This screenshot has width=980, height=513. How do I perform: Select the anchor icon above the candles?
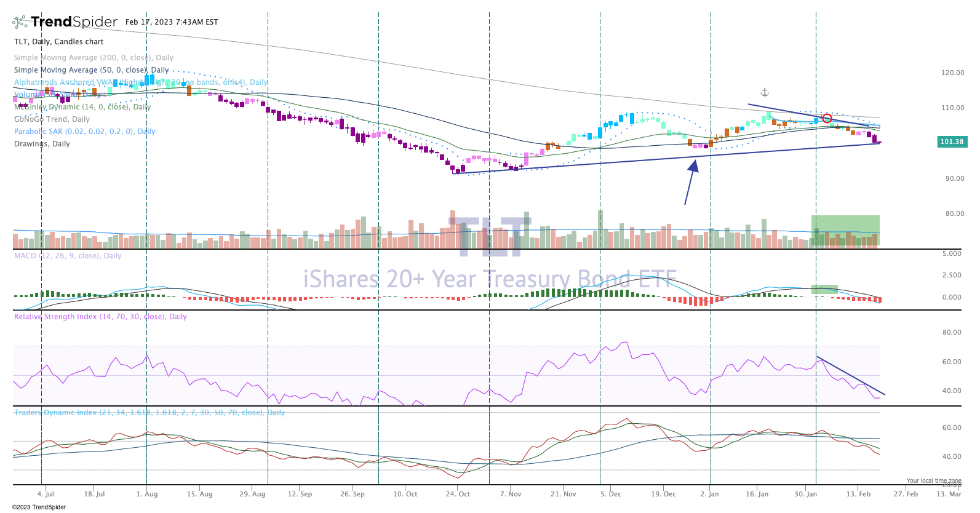[765, 92]
